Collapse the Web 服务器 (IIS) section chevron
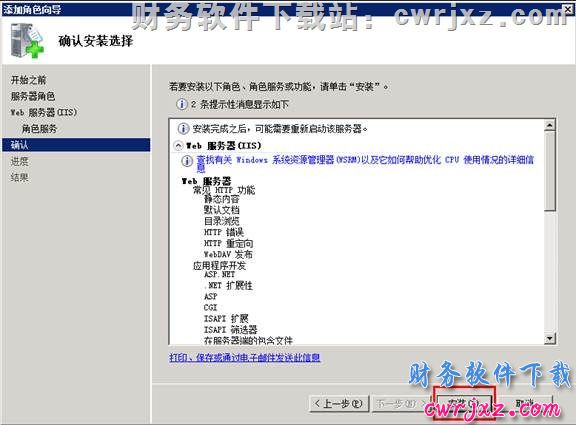Screen dimensions: 576x425 pos(178,145)
